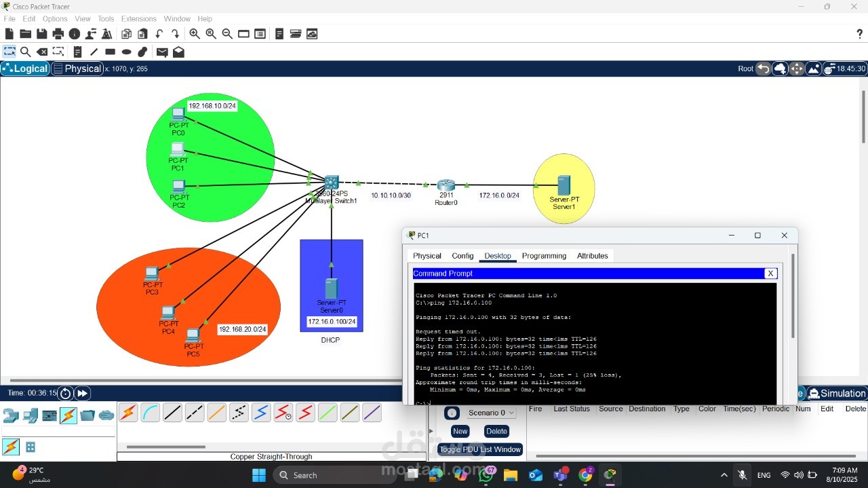Add a Complex PDU open envelope
The width and height of the screenshot is (868, 488).
(178, 52)
